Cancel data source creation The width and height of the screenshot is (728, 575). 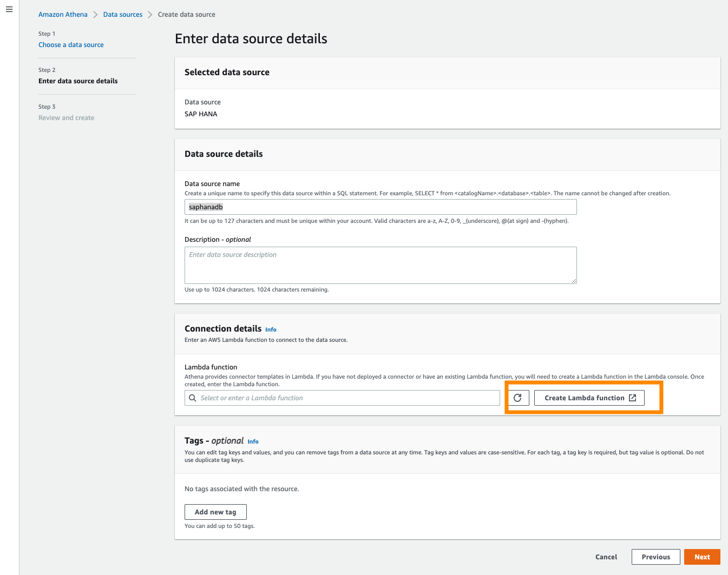pos(606,557)
